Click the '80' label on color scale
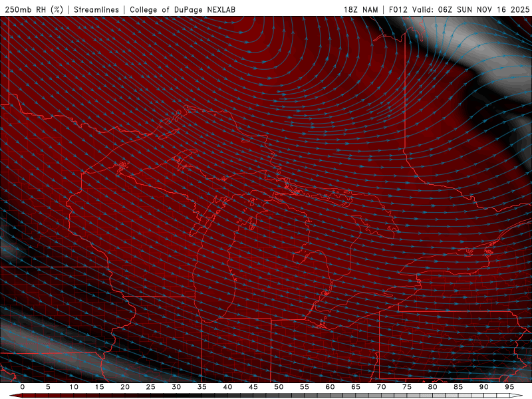 (x=433, y=387)
